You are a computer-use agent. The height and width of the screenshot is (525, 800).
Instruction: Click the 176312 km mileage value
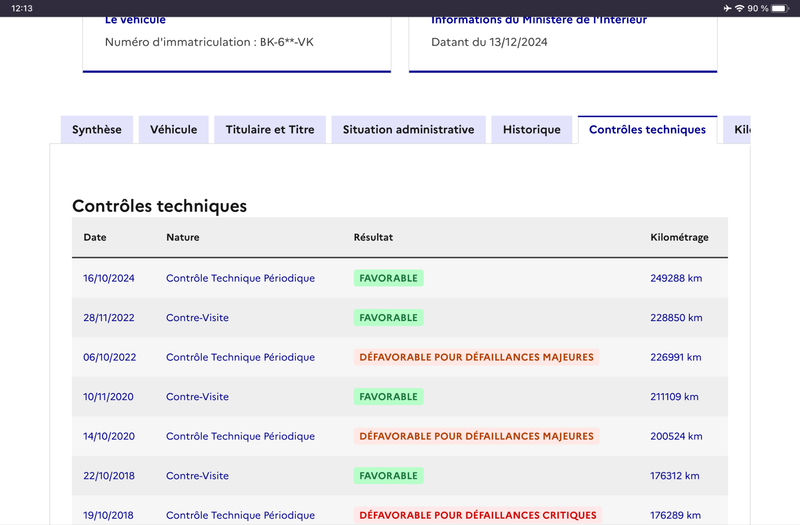tap(674, 476)
